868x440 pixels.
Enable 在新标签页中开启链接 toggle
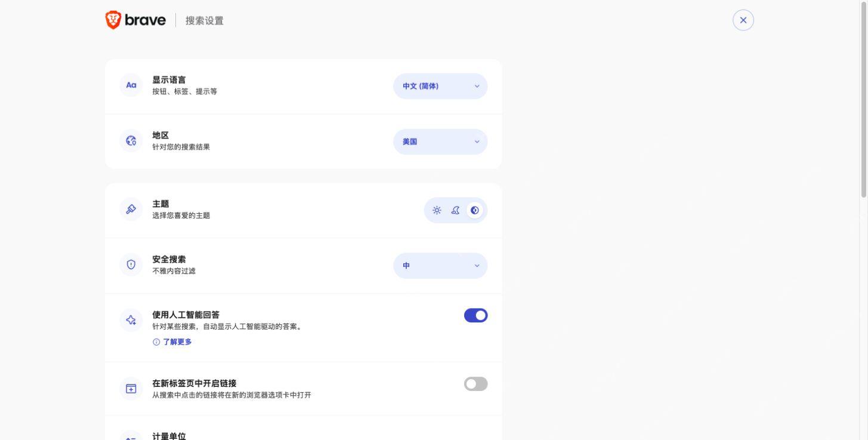pos(475,384)
